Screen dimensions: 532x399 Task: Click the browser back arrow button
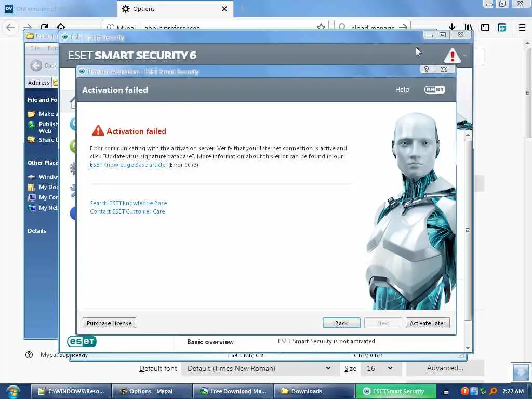[x=10, y=27]
